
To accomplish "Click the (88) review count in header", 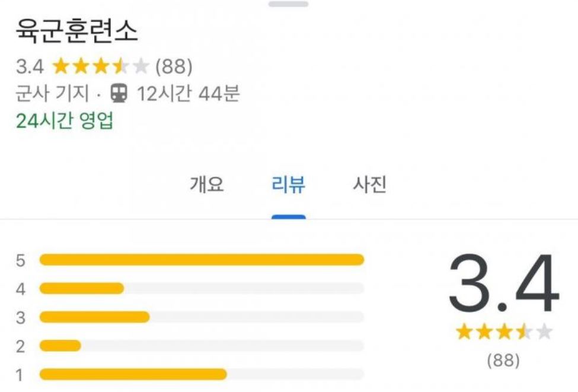I will click(174, 67).
